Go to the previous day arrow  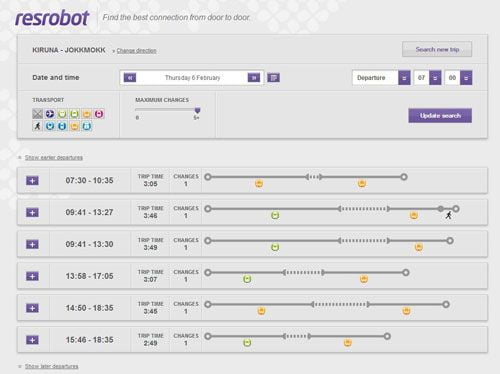click(130, 78)
